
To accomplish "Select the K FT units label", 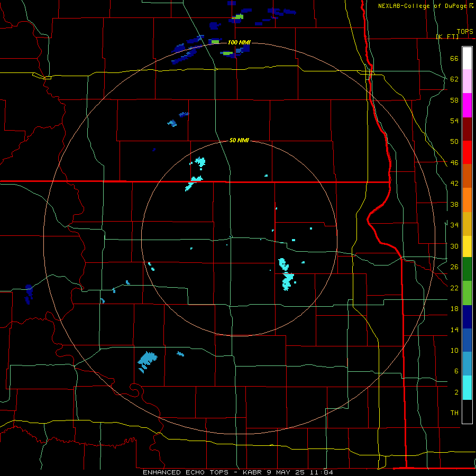I will (447, 37).
